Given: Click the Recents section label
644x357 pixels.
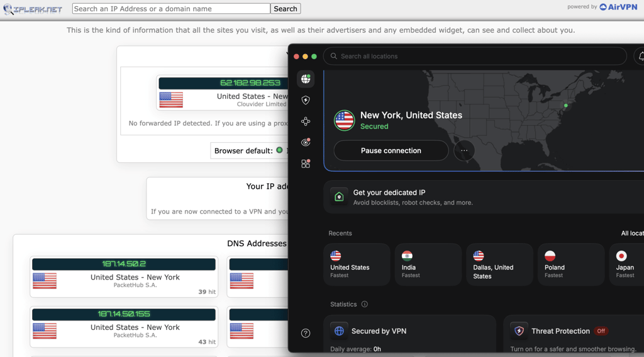Looking at the screenshot, I should 340,233.
